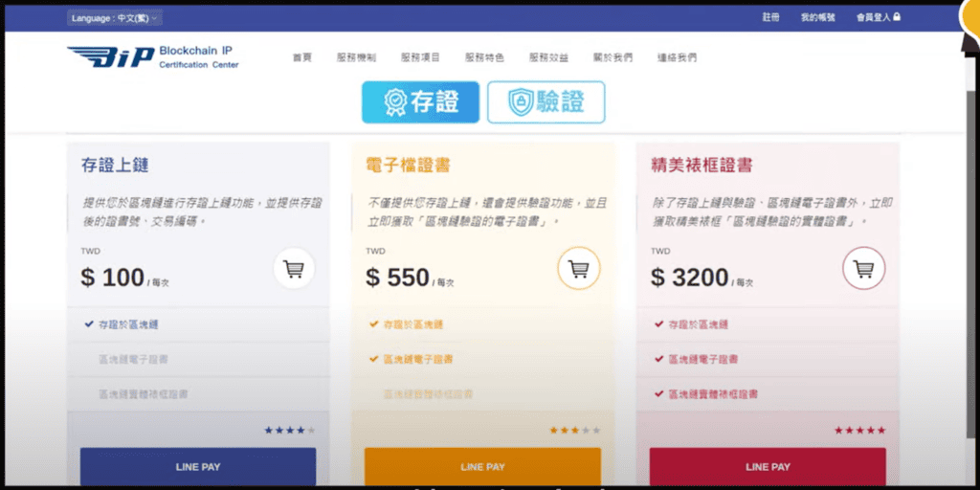The image size is (980, 490).
Task: Click the 連絡我們 navigation link
Action: pyautogui.click(x=677, y=57)
